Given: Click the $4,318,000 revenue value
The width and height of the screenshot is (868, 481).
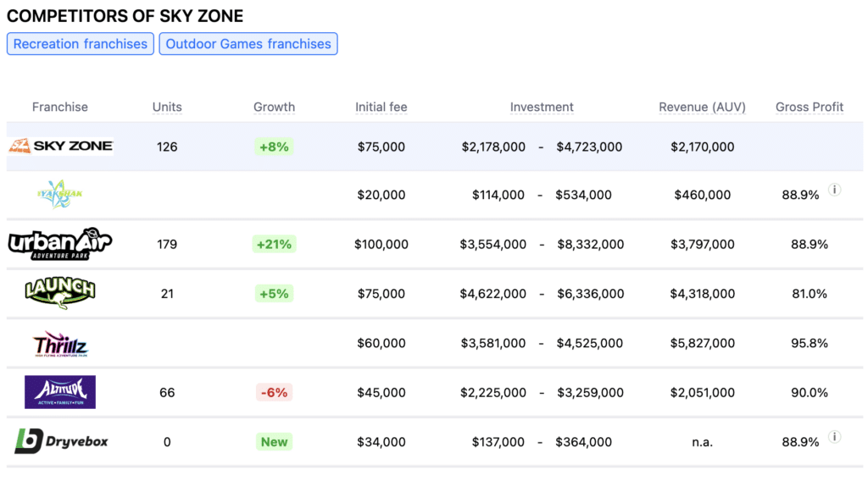Looking at the screenshot, I should tap(703, 294).
